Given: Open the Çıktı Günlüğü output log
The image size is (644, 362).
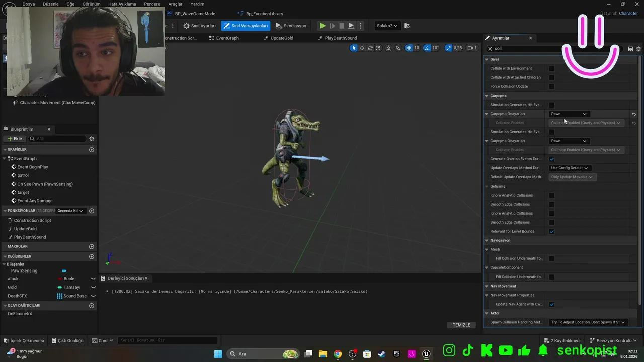Looking at the screenshot, I should tap(67, 340).
